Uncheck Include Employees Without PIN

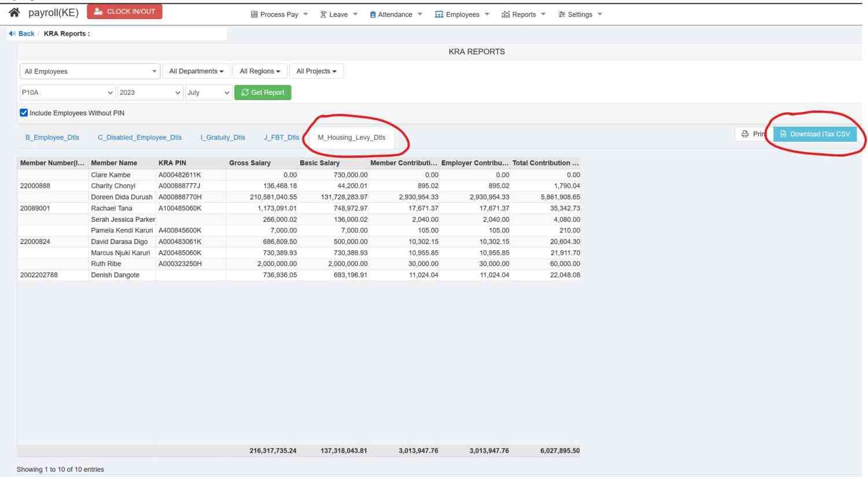tap(24, 113)
